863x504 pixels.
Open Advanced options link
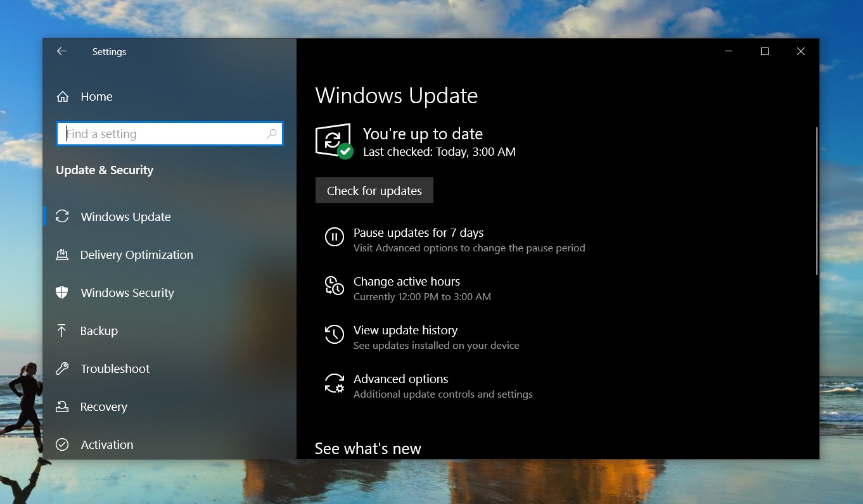[400, 379]
